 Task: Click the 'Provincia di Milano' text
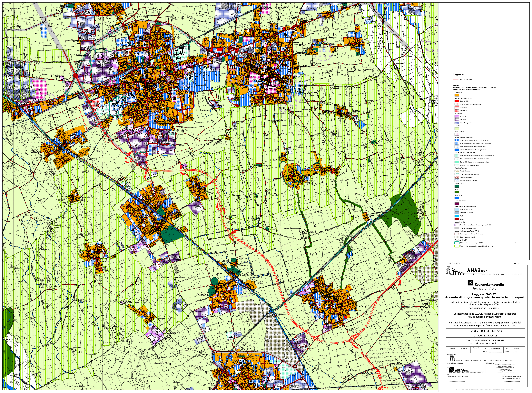coord(484,289)
